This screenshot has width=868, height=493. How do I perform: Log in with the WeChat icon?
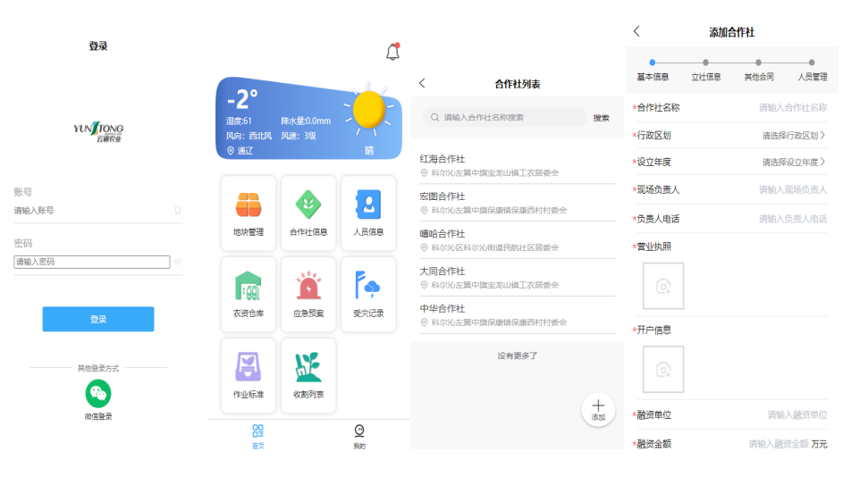click(x=98, y=393)
